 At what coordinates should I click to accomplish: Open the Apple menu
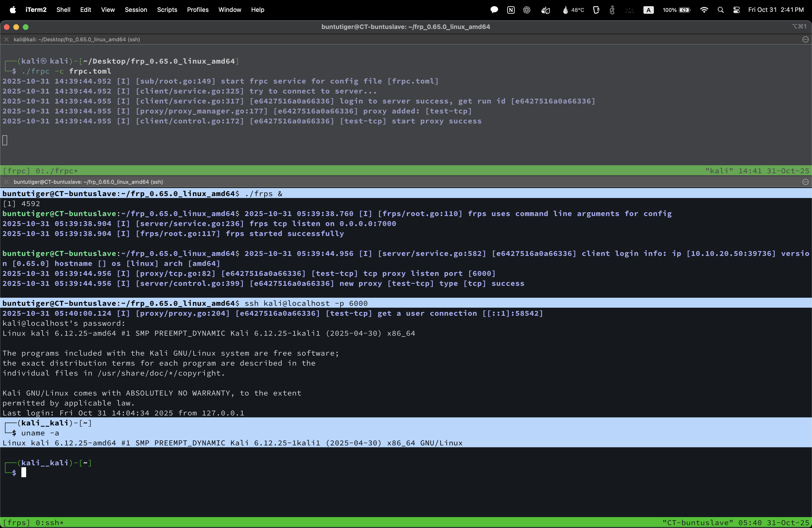pos(13,10)
